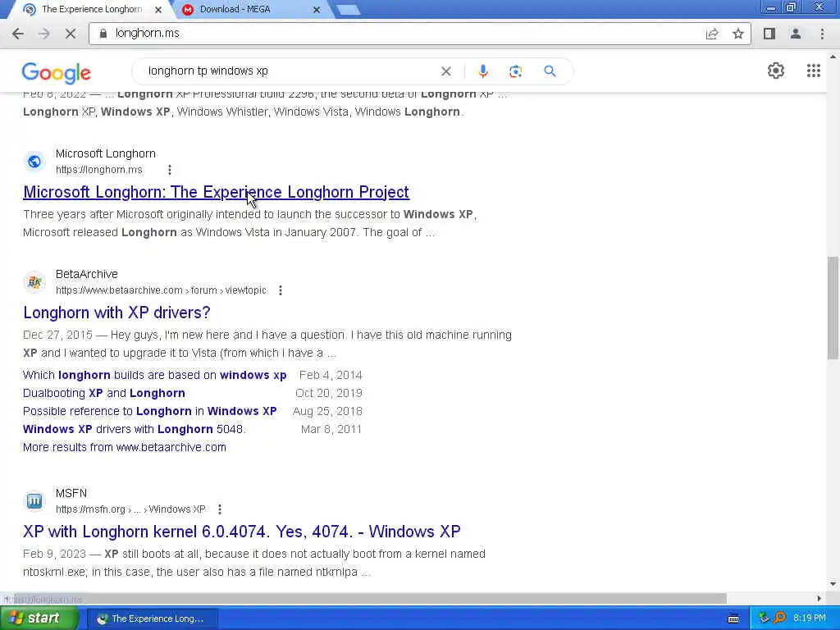
Task: Open more options for MSFN result
Action: (220, 509)
